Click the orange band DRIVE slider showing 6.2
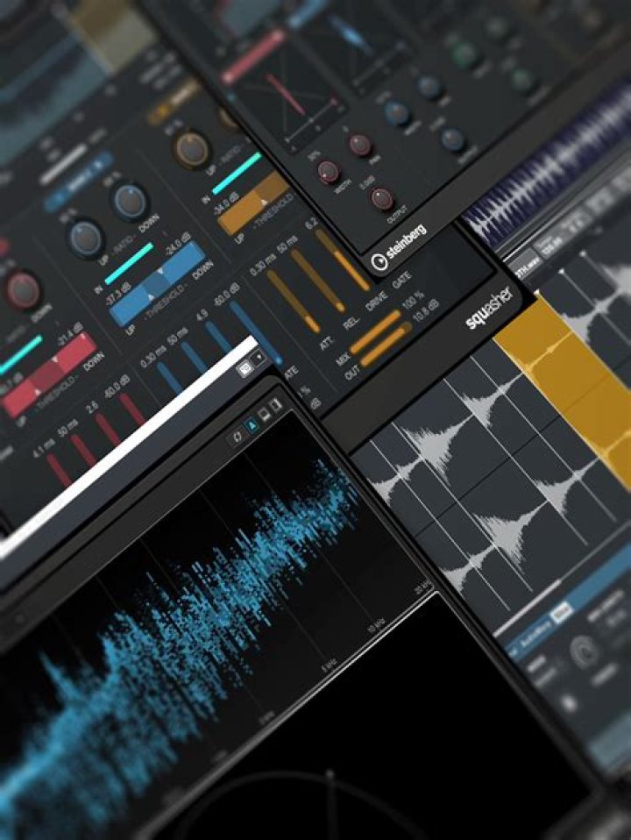Screen dimensions: 631x840 343,260
